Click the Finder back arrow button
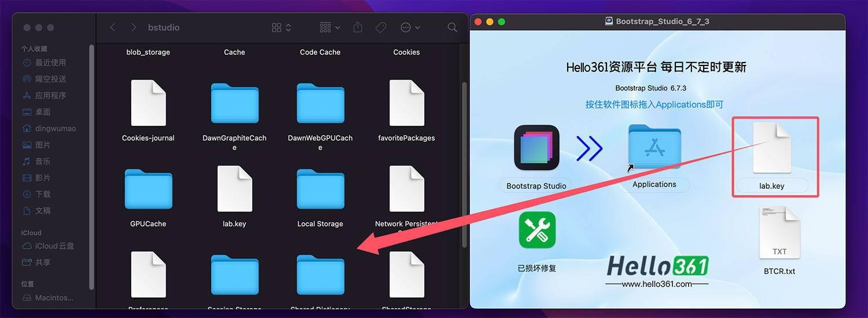This screenshot has width=868, height=318. 113,27
